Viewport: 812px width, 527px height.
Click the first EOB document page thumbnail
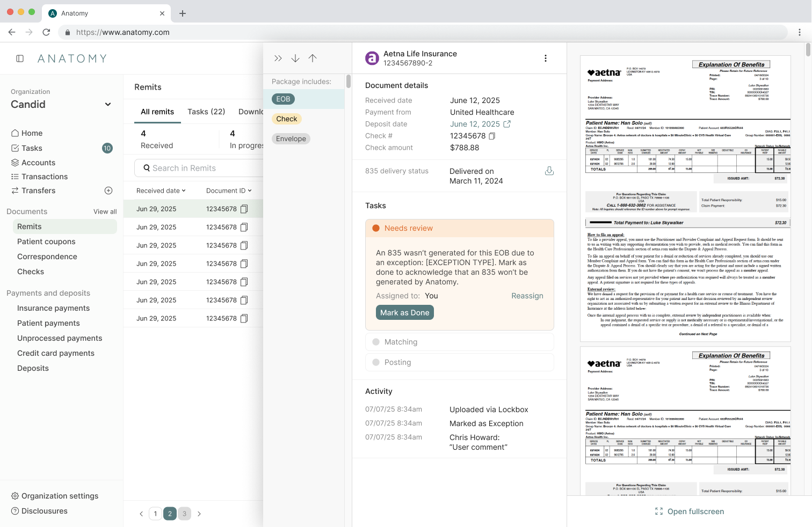click(x=685, y=199)
